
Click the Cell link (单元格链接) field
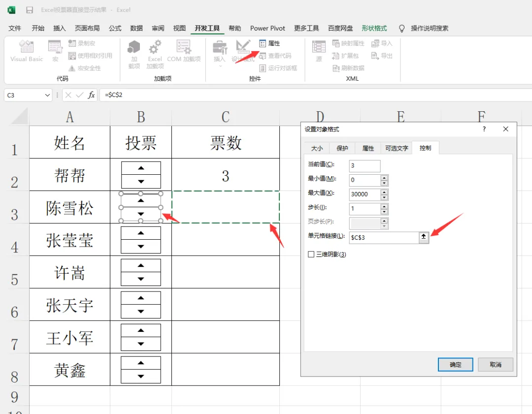(384, 237)
